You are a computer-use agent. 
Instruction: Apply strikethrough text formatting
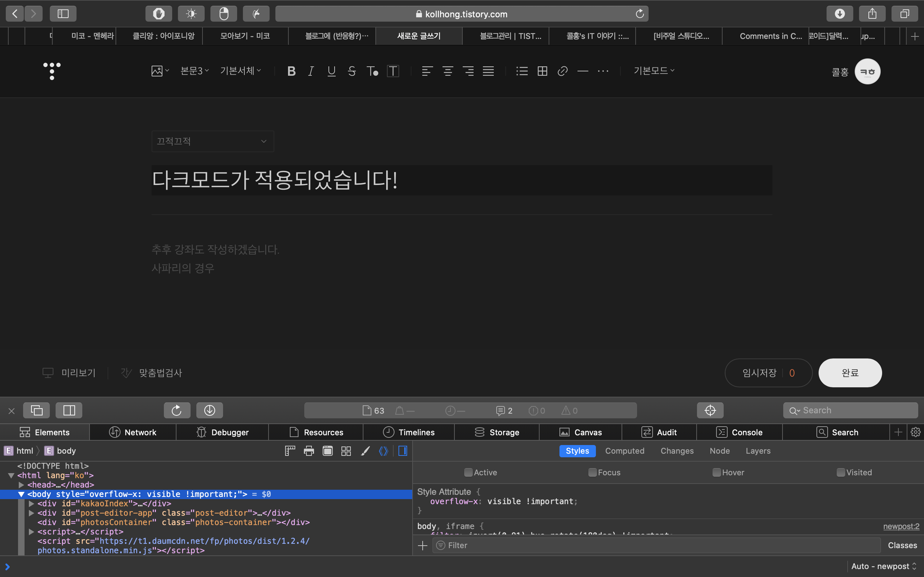pos(352,71)
